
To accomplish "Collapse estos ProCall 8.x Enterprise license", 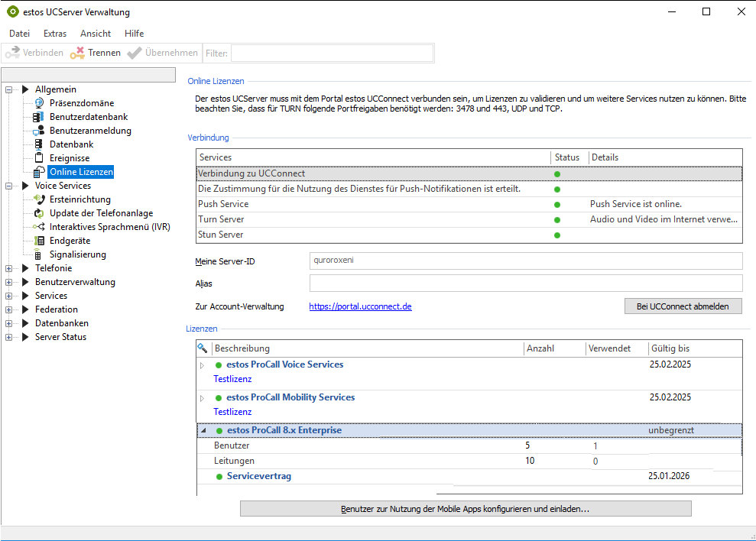I will point(203,431).
